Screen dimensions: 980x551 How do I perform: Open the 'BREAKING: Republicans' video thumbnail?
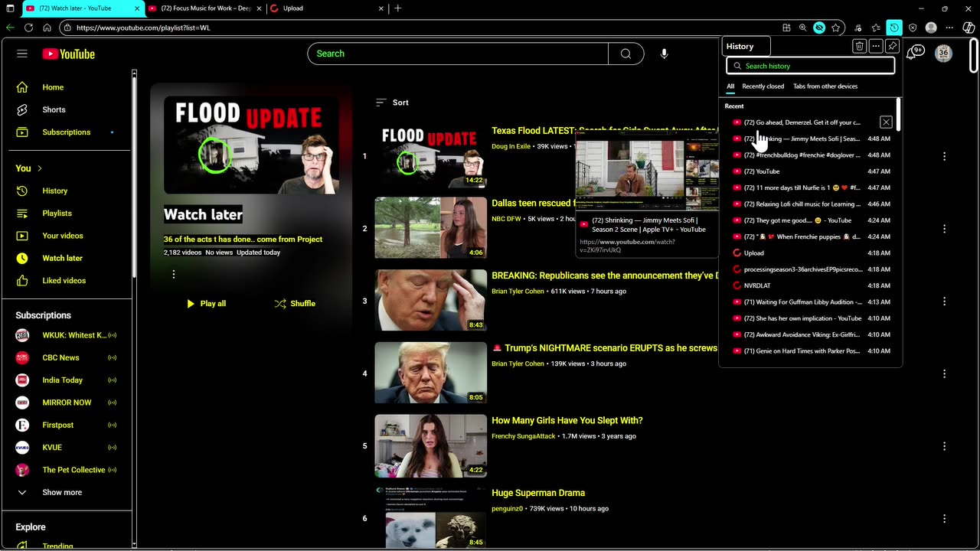point(430,301)
